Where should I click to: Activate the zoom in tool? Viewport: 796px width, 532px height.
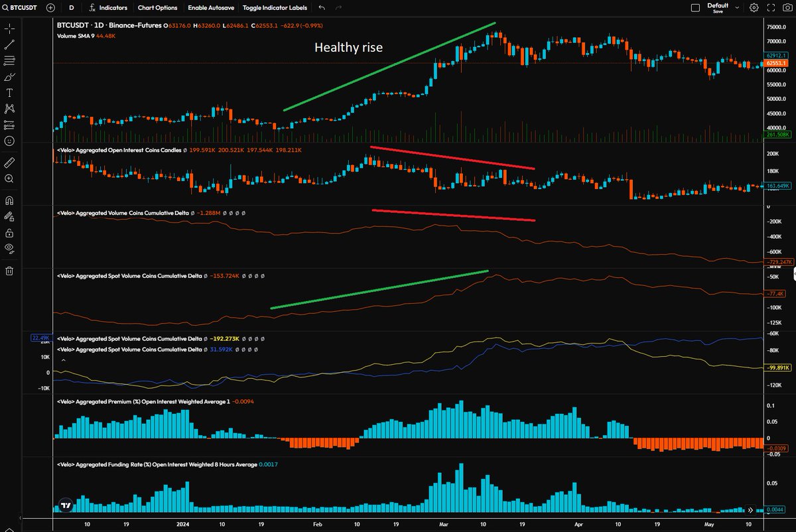click(9, 179)
